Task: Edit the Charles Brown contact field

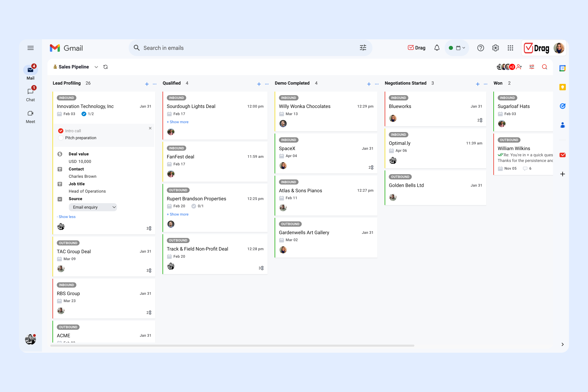Action: (x=83, y=176)
